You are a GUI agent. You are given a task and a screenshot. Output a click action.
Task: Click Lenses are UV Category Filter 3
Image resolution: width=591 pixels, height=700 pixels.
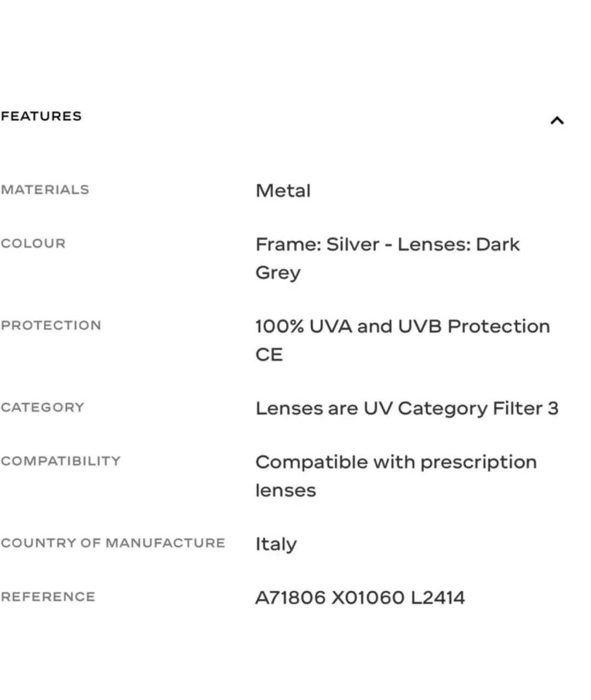[x=407, y=409]
